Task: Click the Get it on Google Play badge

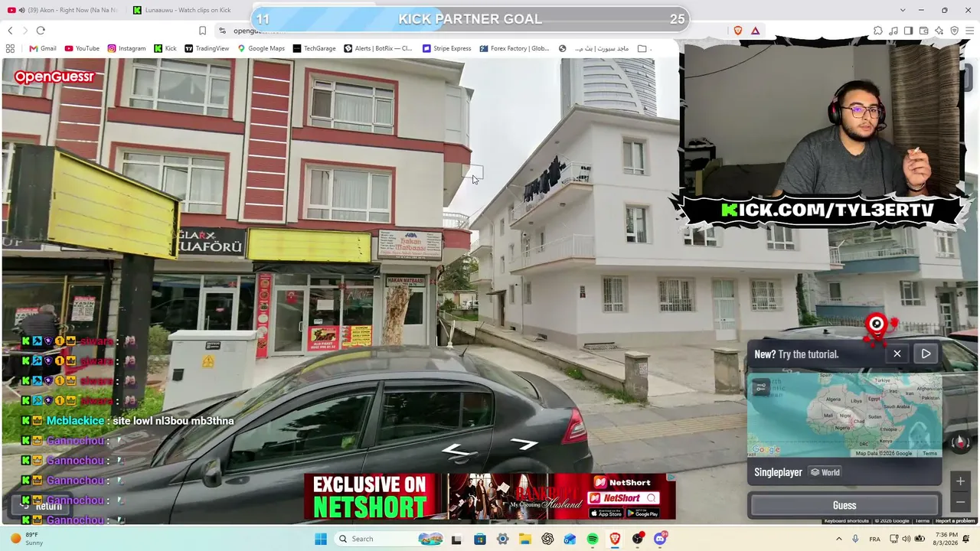Action: coord(642,514)
